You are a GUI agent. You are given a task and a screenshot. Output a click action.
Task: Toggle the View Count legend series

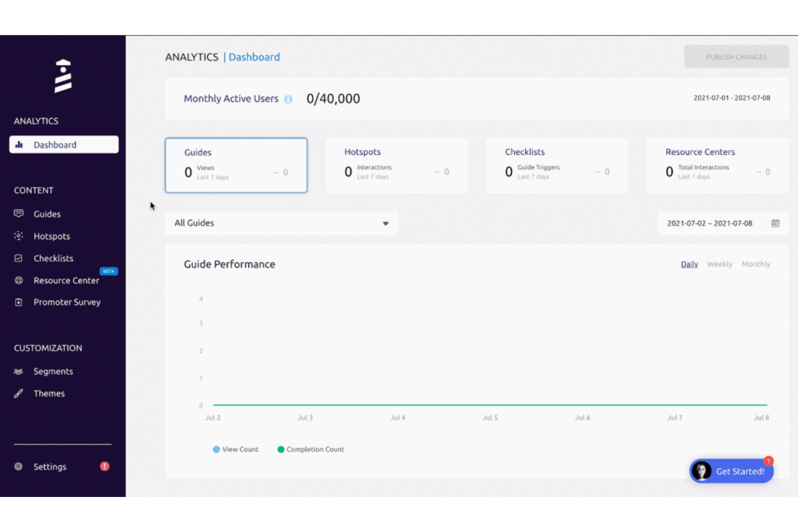[x=236, y=450]
